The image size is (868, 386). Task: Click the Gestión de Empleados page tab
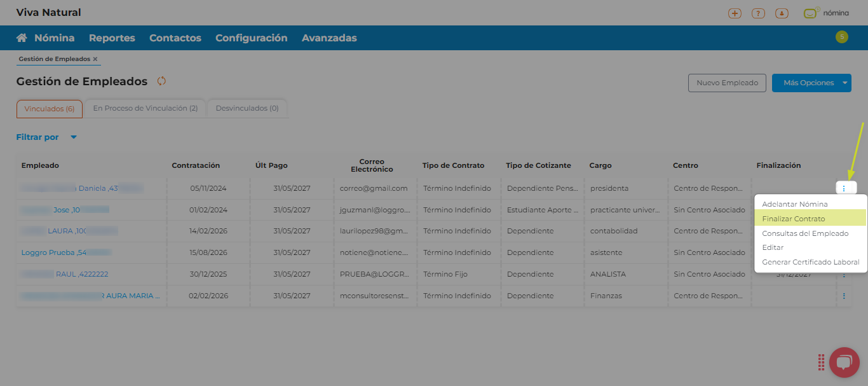tap(54, 59)
